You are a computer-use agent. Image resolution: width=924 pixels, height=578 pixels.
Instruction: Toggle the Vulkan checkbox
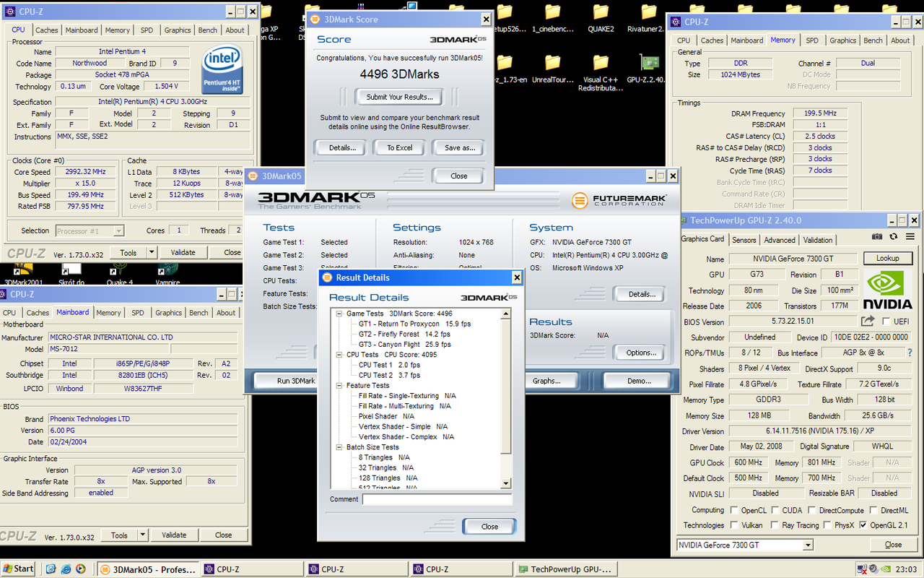coord(733,525)
